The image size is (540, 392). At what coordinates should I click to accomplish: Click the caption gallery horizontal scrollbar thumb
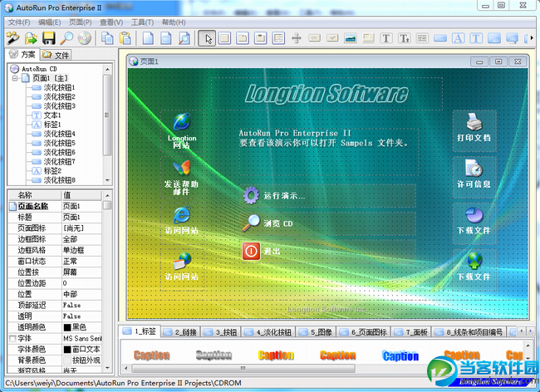[243, 368]
